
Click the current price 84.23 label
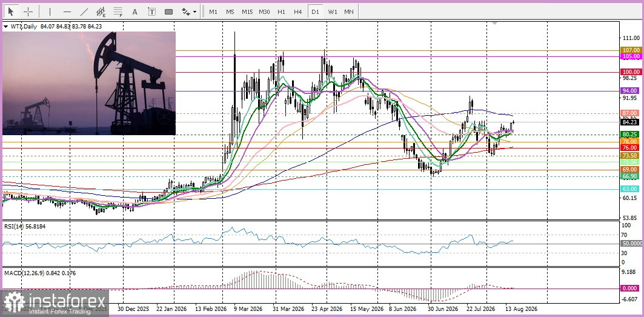click(629, 122)
